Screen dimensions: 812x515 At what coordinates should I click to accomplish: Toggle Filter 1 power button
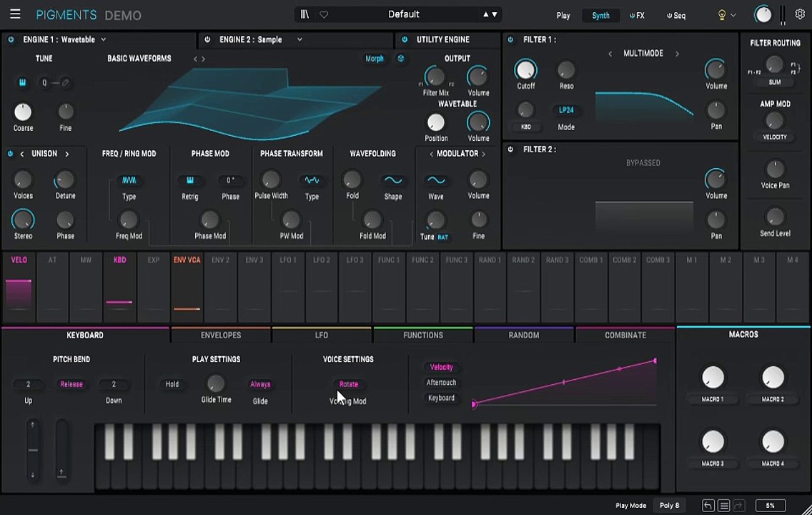(x=510, y=39)
